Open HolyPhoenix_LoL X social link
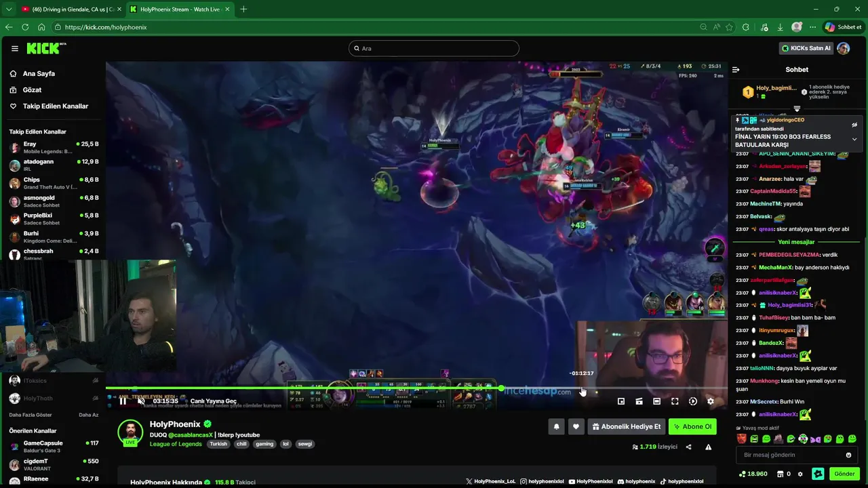868x488 pixels. point(491,482)
